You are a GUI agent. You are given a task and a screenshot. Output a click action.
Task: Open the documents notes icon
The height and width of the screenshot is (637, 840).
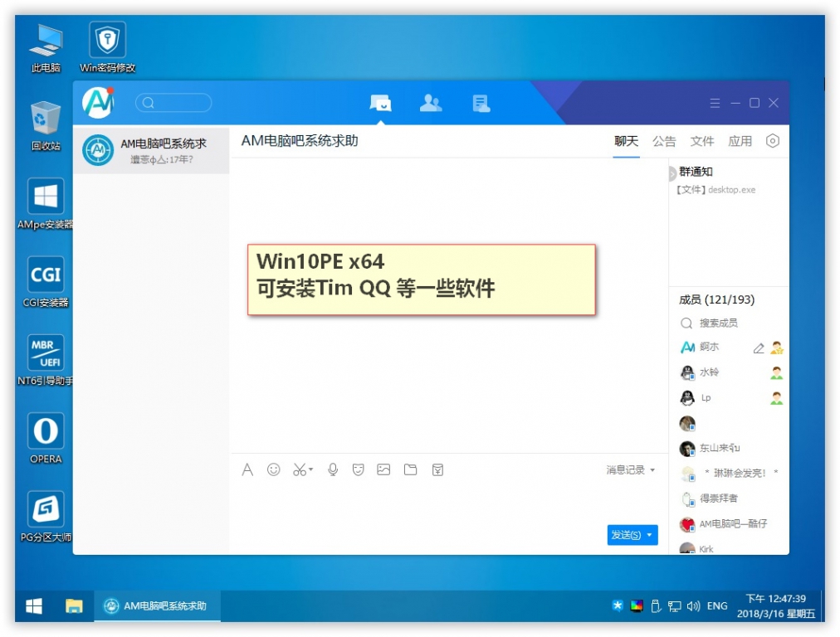[x=481, y=103]
